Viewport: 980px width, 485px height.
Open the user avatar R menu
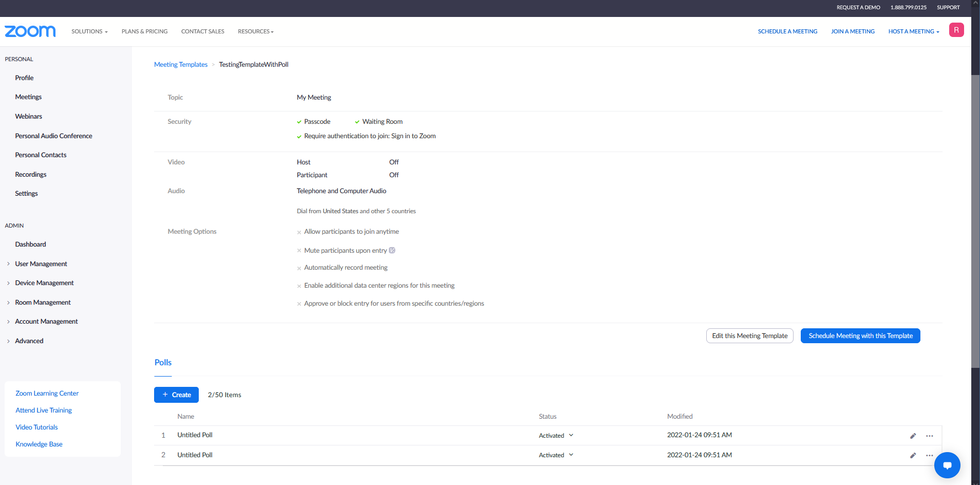[x=956, y=30]
